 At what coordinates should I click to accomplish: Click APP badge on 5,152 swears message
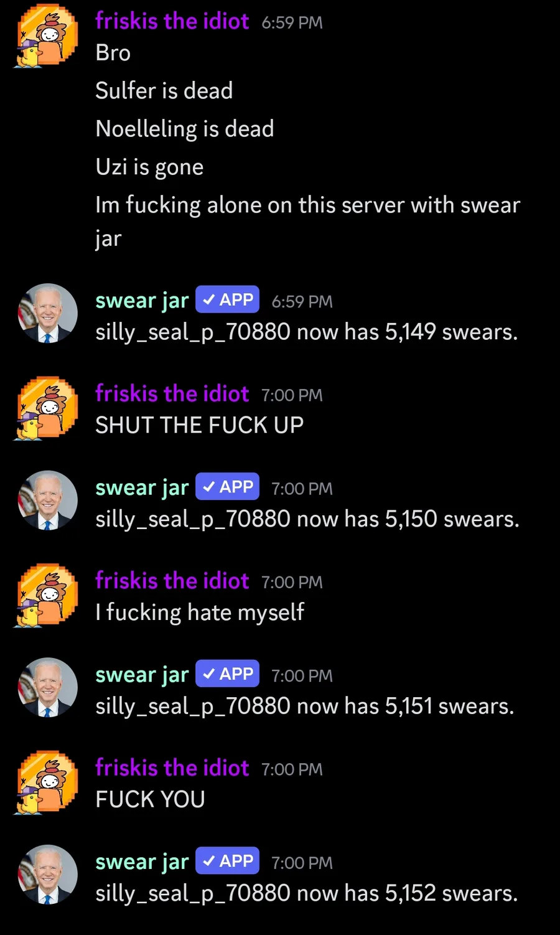point(228,861)
